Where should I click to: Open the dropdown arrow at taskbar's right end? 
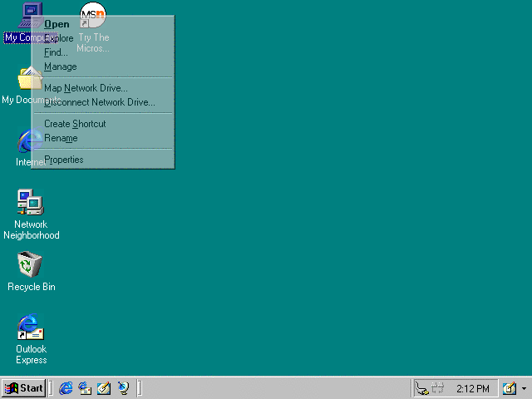tap(525, 388)
